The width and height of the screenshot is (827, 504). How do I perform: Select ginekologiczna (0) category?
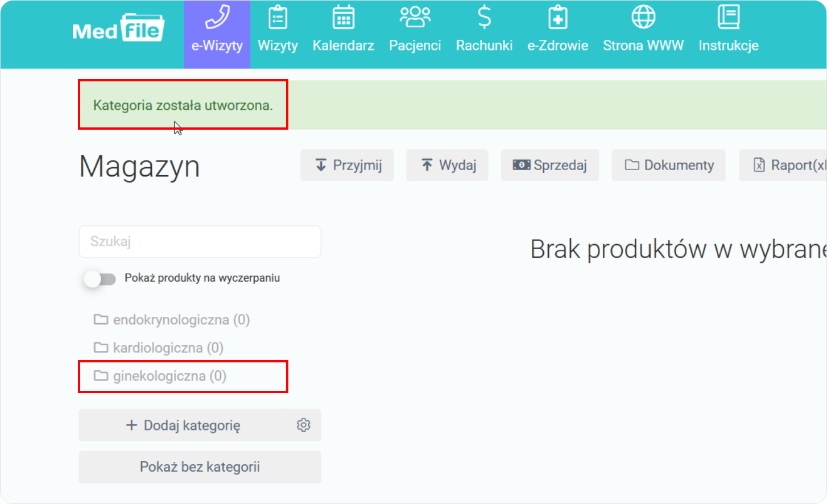(160, 376)
